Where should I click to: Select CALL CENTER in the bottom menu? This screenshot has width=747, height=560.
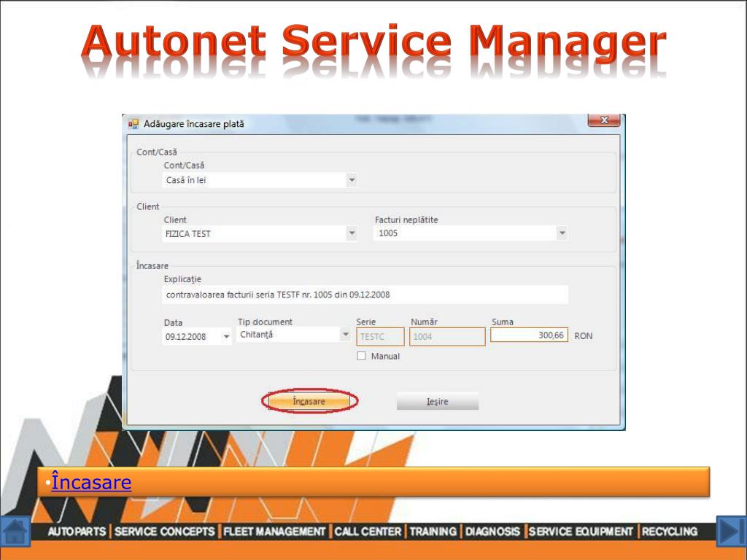coord(368,532)
